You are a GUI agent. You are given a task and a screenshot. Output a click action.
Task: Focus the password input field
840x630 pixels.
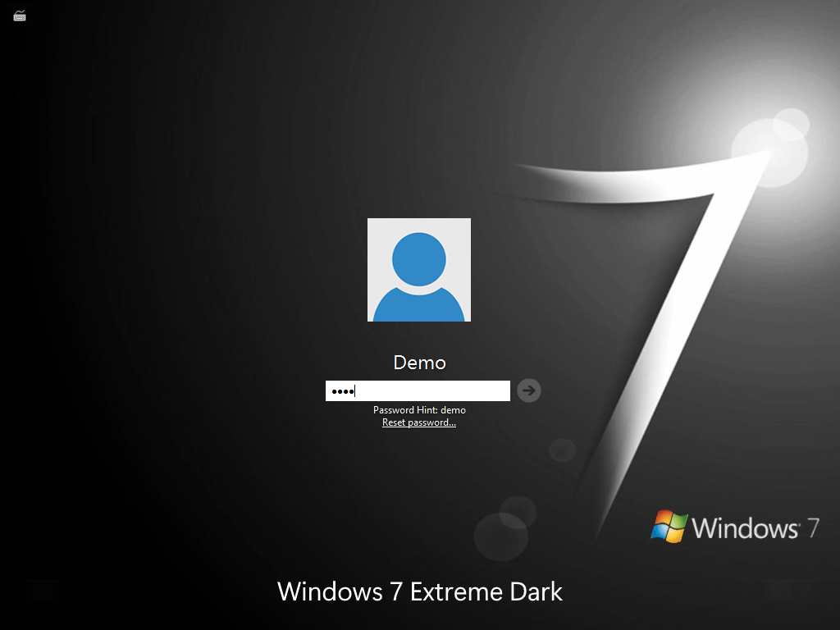(418, 390)
